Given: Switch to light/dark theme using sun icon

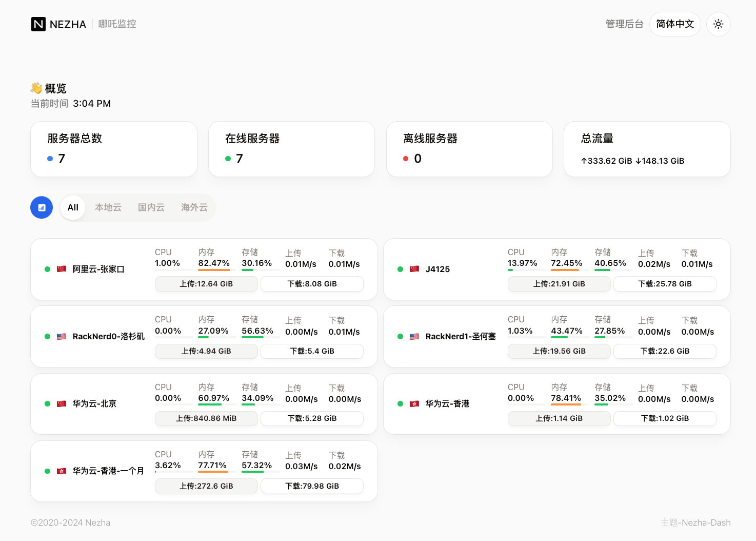Looking at the screenshot, I should 718,24.
